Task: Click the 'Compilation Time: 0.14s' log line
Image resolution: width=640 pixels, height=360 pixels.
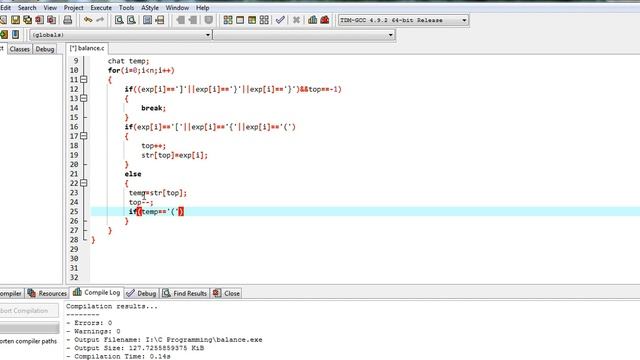Action: [118, 356]
